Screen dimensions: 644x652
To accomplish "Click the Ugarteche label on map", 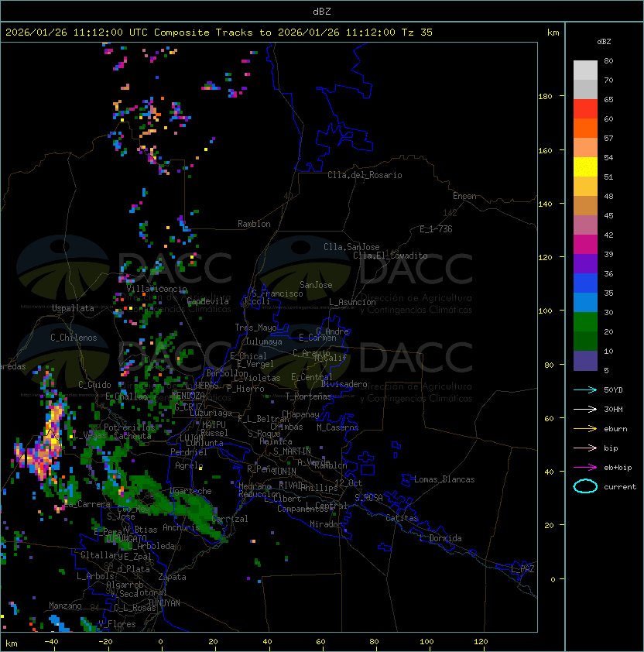I will [x=191, y=491].
